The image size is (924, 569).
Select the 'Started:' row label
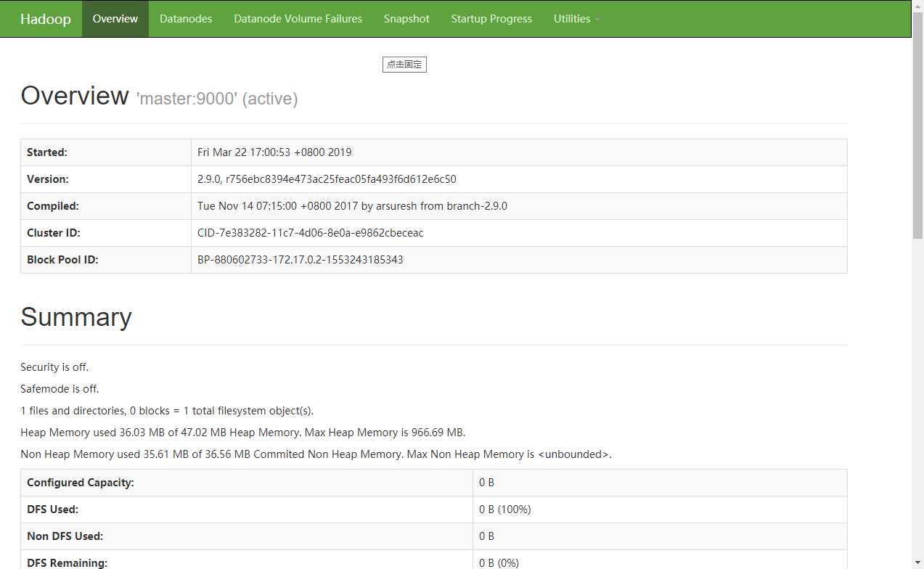click(47, 152)
